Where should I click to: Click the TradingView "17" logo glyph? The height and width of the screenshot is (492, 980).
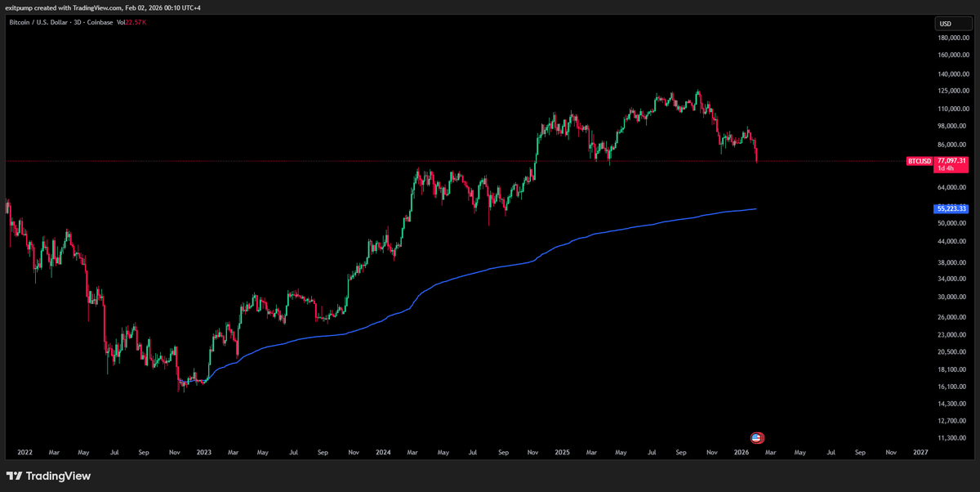point(14,476)
